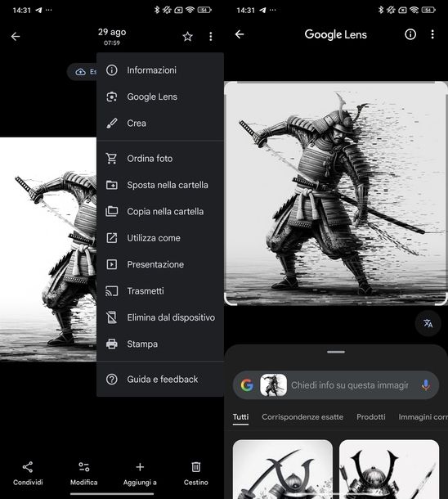Click the Crea brush icon

(112, 124)
